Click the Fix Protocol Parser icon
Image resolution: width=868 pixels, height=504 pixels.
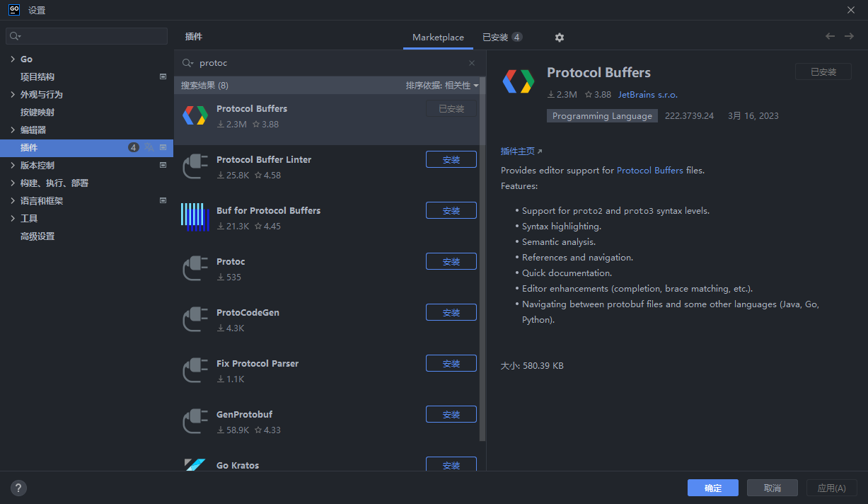(x=195, y=370)
